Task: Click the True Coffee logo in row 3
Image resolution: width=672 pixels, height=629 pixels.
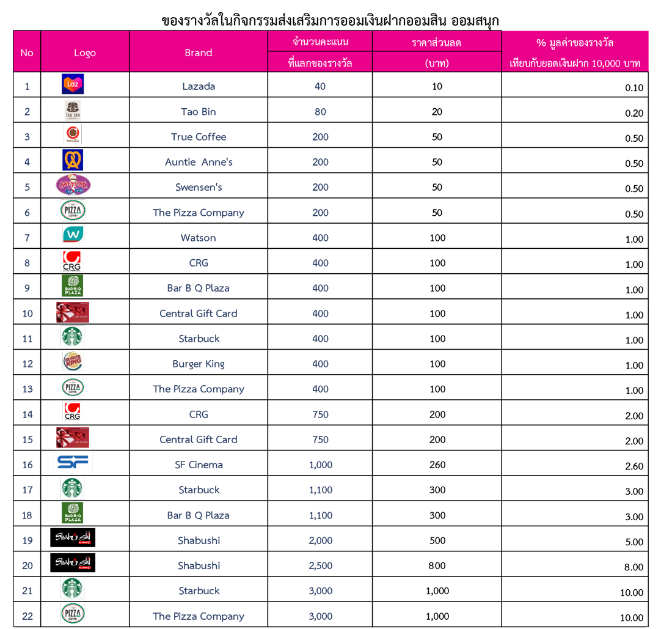Action: point(73,134)
